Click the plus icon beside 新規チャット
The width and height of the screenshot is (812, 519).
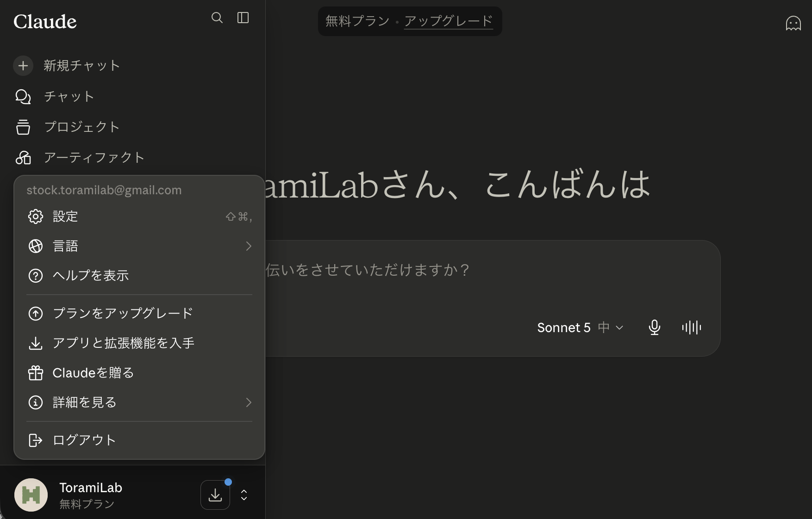click(23, 65)
